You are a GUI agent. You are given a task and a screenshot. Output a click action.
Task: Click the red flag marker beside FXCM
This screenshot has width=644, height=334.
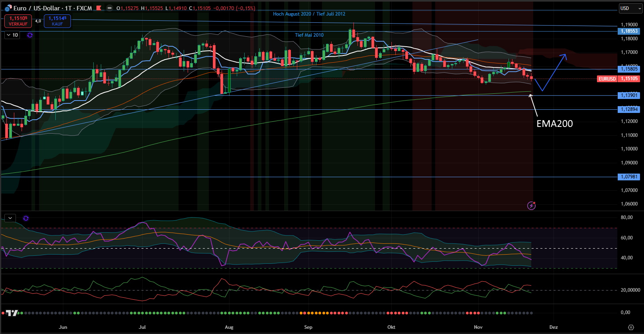(x=99, y=8)
